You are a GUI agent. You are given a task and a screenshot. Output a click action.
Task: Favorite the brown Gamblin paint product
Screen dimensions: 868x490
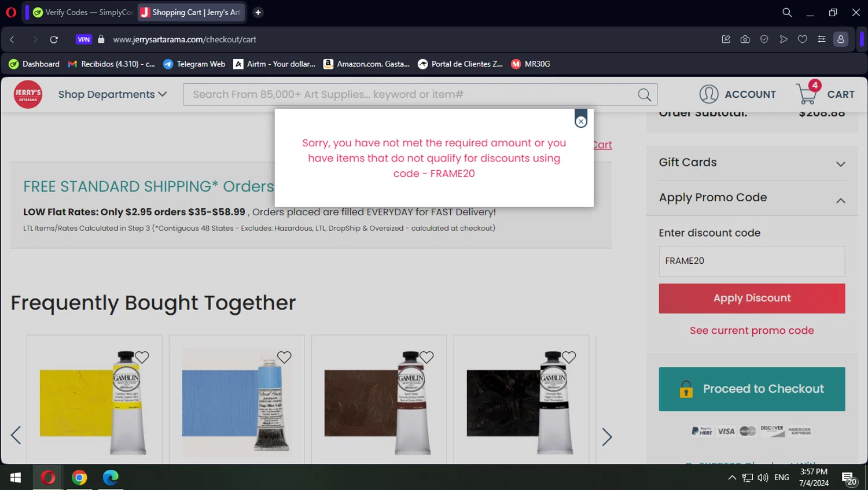coord(426,358)
